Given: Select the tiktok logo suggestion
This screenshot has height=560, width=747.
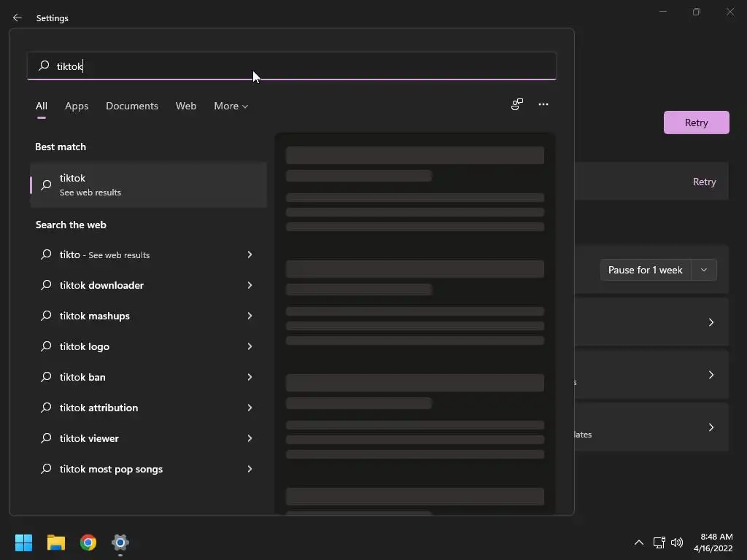Looking at the screenshot, I should (148, 346).
